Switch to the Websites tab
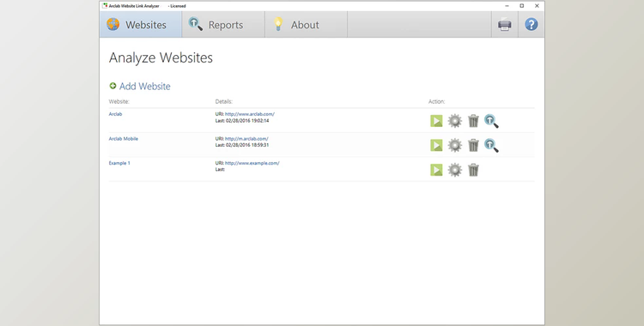The width and height of the screenshot is (644, 326). [x=141, y=25]
